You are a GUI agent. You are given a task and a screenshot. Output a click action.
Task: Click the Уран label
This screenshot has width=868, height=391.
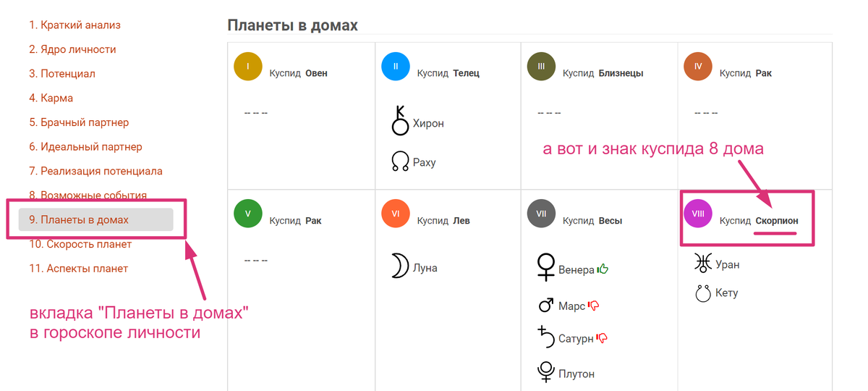[x=727, y=265]
